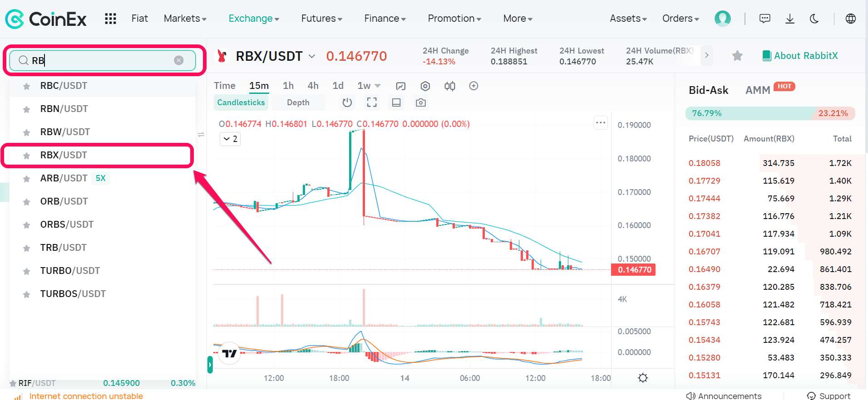
Task: Open About RabbitX link
Action: [x=800, y=56]
